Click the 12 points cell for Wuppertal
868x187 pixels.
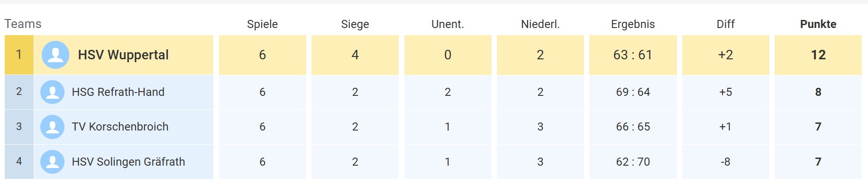click(818, 55)
